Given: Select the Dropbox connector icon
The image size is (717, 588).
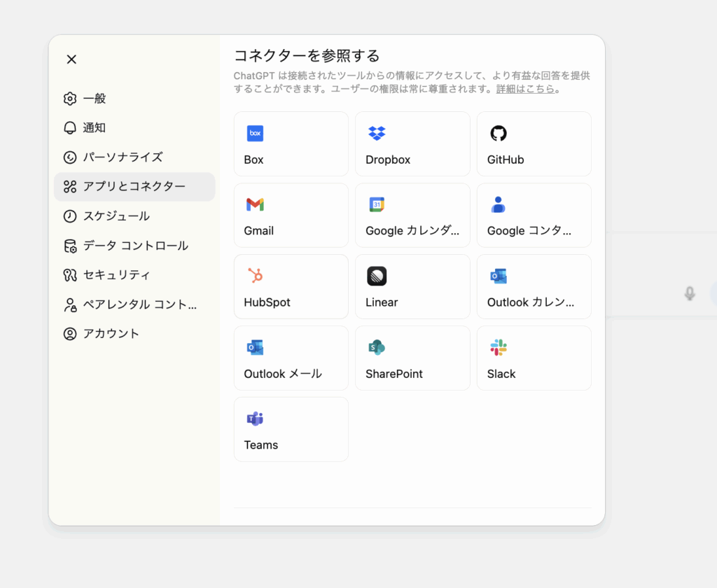Looking at the screenshot, I should pyautogui.click(x=377, y=133).
